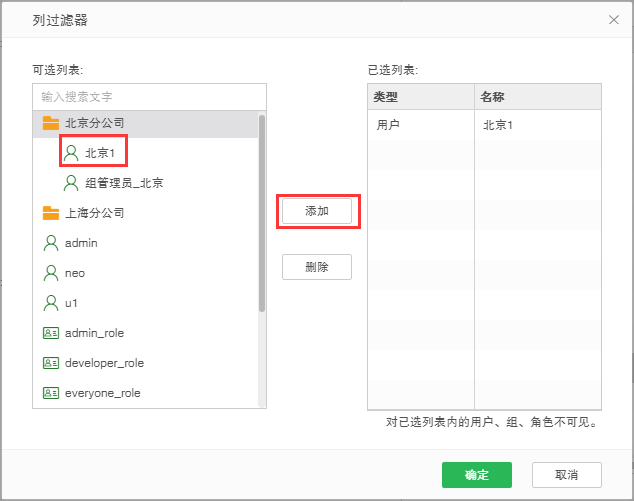The image size is (634, 501).
Task: Click the developer_role role icon
Action: [50, 363]
